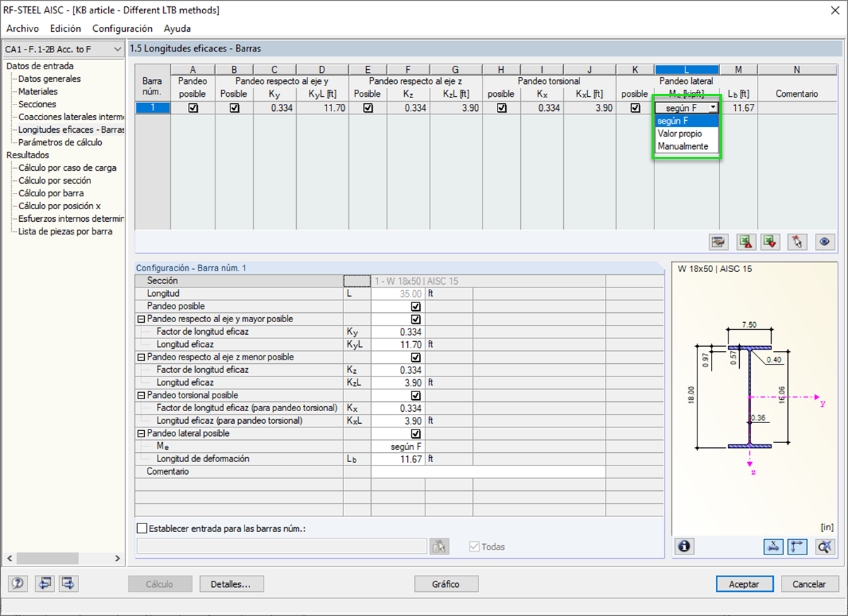Screen dimensions: 848x616
Task: Close the RF-STEEL AISC window
Action: (834, 11)
